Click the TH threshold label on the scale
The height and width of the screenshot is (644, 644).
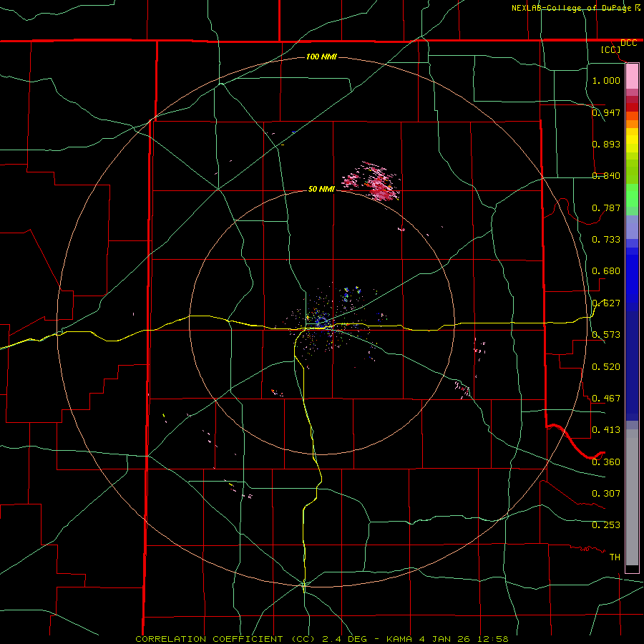click(x=615, y=557)
